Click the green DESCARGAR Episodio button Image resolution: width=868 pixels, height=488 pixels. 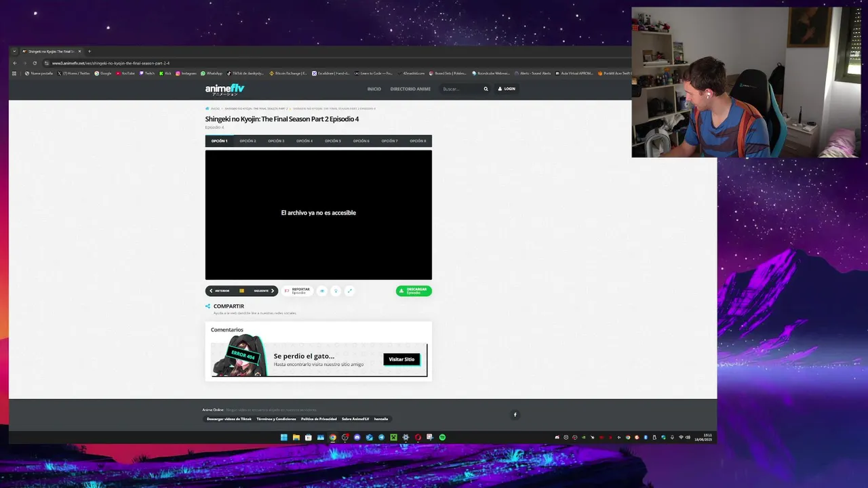click(x=414, y=291)
